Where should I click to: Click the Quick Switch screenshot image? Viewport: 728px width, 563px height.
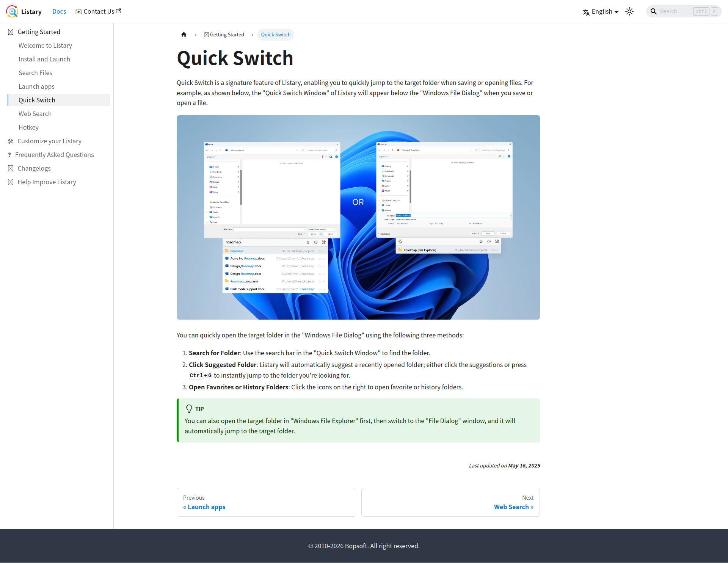[x=358, y=217]
